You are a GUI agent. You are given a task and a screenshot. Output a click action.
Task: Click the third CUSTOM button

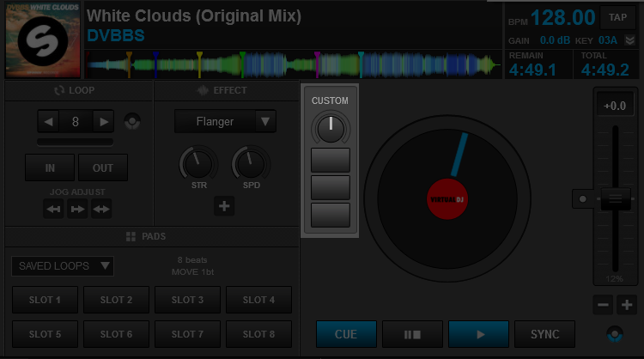tap(331, 215)
